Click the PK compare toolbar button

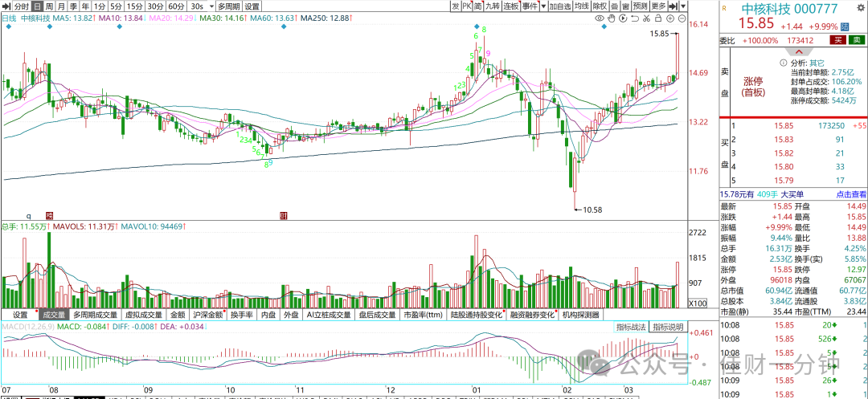point(467,6)
